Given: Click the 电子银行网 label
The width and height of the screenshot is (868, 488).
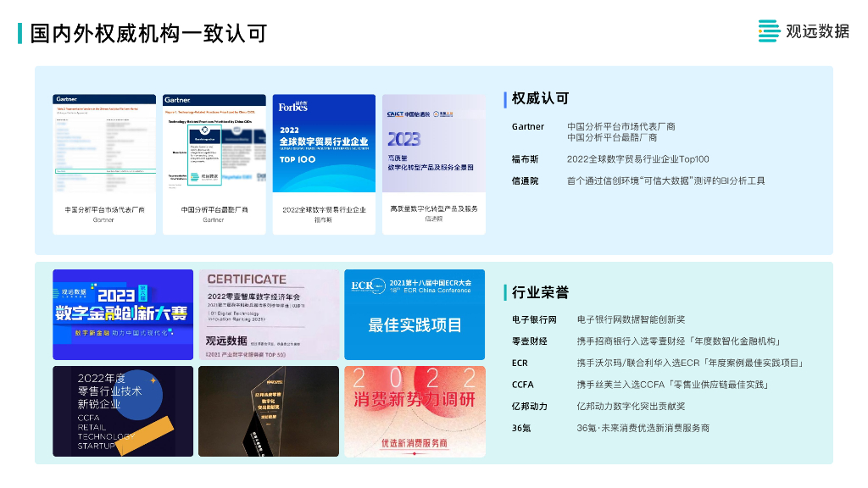Looking at the screenshot, I should click(x=534, y=319).
